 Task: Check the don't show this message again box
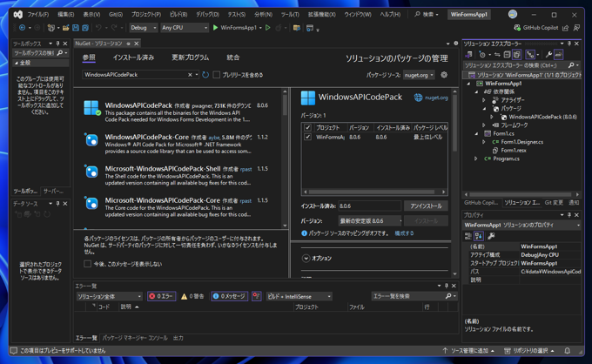88,264
